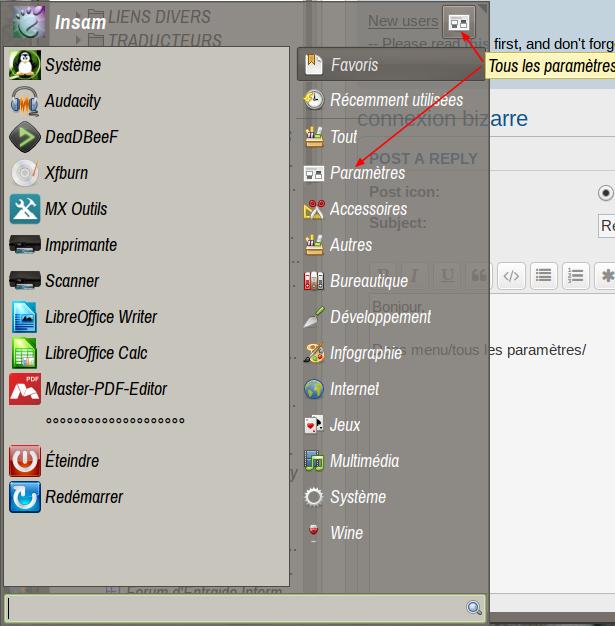Click the Subject field in forum reply
The height and width of the screenshot is (626, 615).
pos(606,226)
